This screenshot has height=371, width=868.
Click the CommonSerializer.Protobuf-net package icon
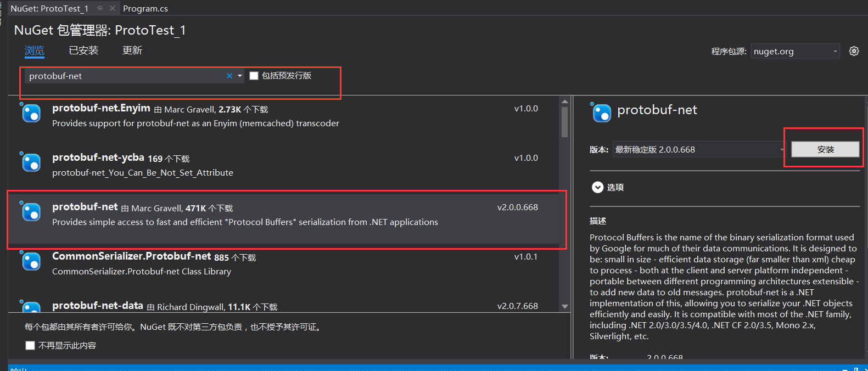[31, 262]
